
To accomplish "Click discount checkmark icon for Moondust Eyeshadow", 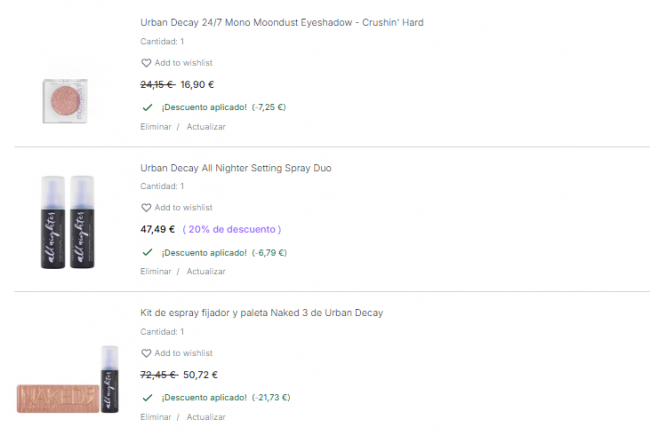I will pos(147,106).
